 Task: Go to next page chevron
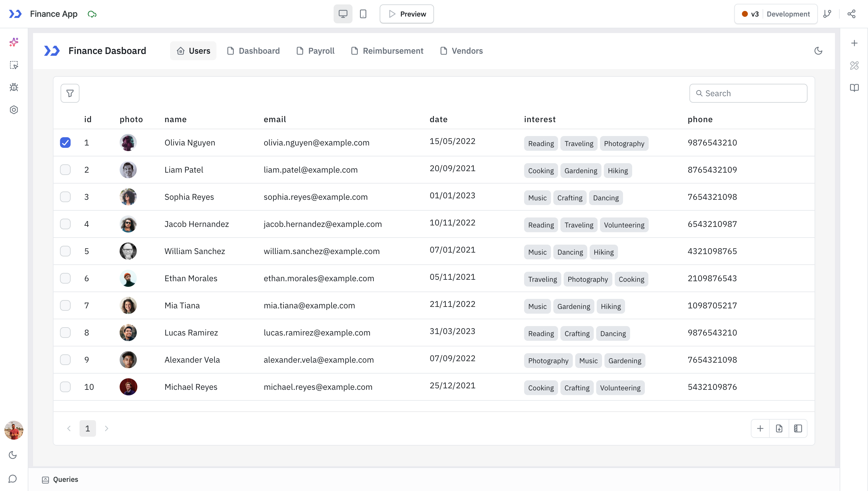[106, 428]
